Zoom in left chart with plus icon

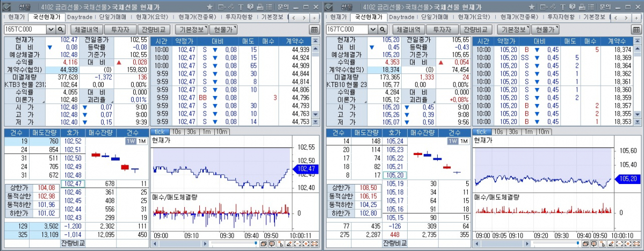point(306,243)
